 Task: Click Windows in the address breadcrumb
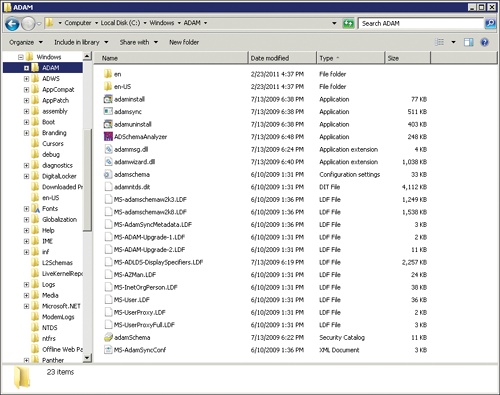coord(162,23)
